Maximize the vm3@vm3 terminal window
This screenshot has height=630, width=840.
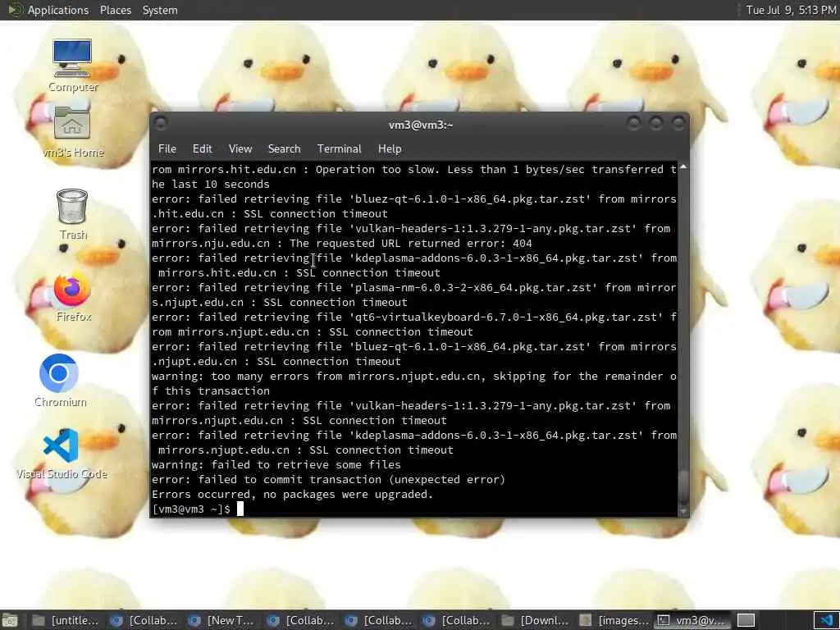pos(656,124)
